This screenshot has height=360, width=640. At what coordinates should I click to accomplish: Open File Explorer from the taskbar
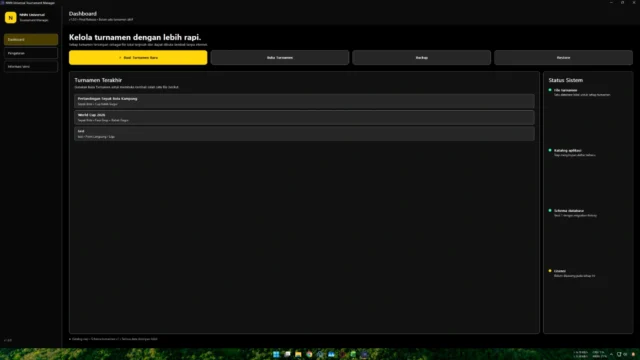coord(298,354)
